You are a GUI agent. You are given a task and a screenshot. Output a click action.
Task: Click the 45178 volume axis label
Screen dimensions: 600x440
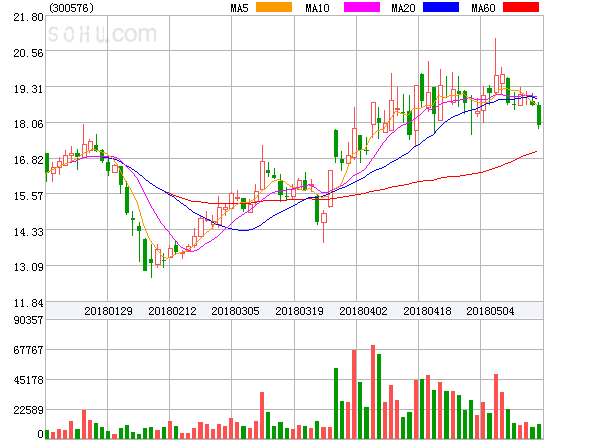click(28, 380)
